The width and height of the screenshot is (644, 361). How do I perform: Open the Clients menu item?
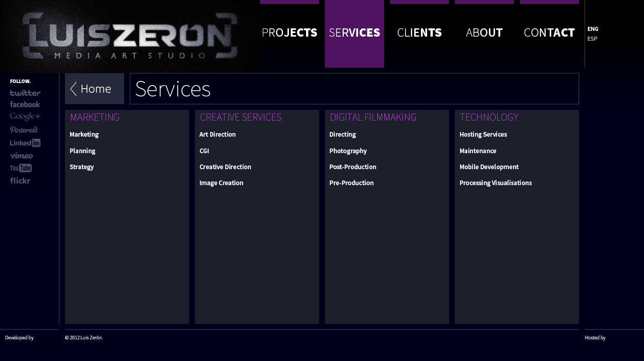pyautogui.click(x=419, y=32)
